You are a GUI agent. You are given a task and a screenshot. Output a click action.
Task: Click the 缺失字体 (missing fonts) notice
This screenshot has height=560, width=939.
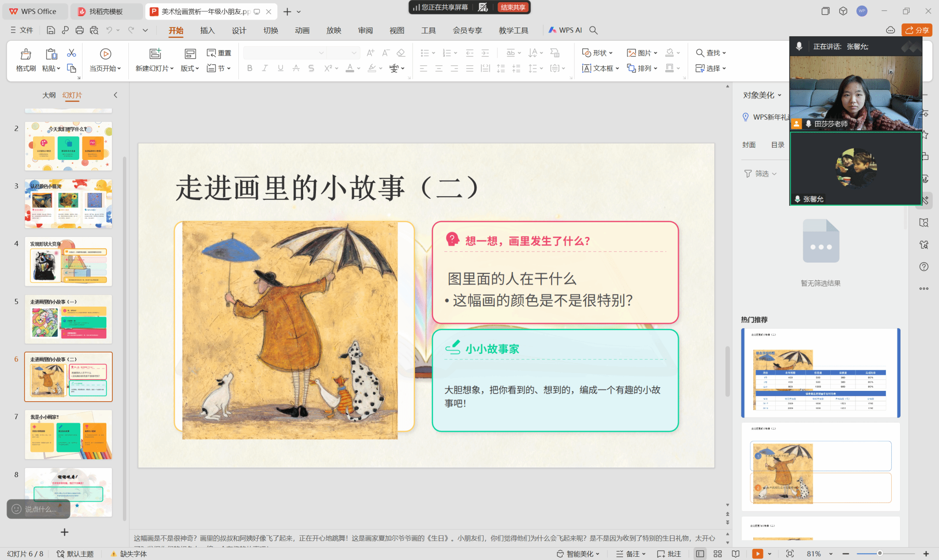(x=129, y=554)
